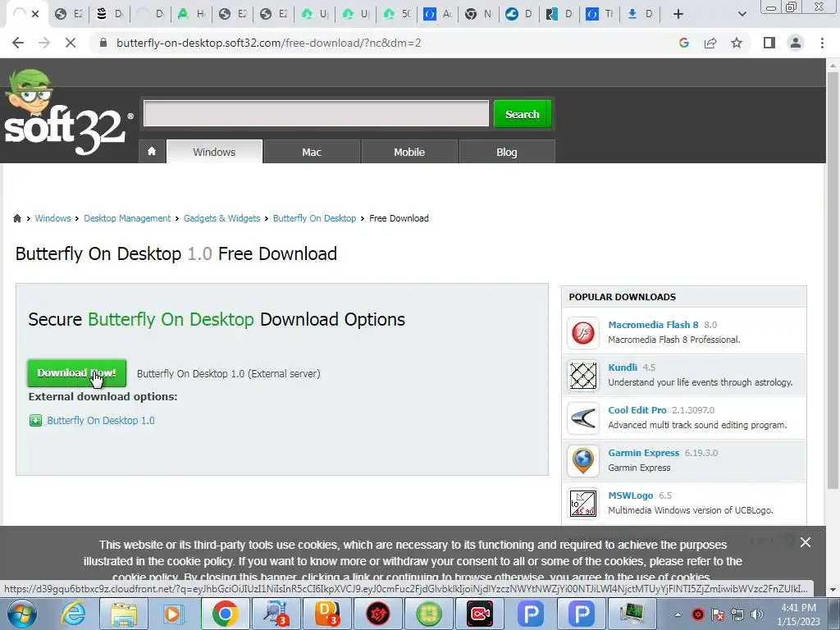Select the Windows navigation tab
840x630 pixels.
pos(214,152)
